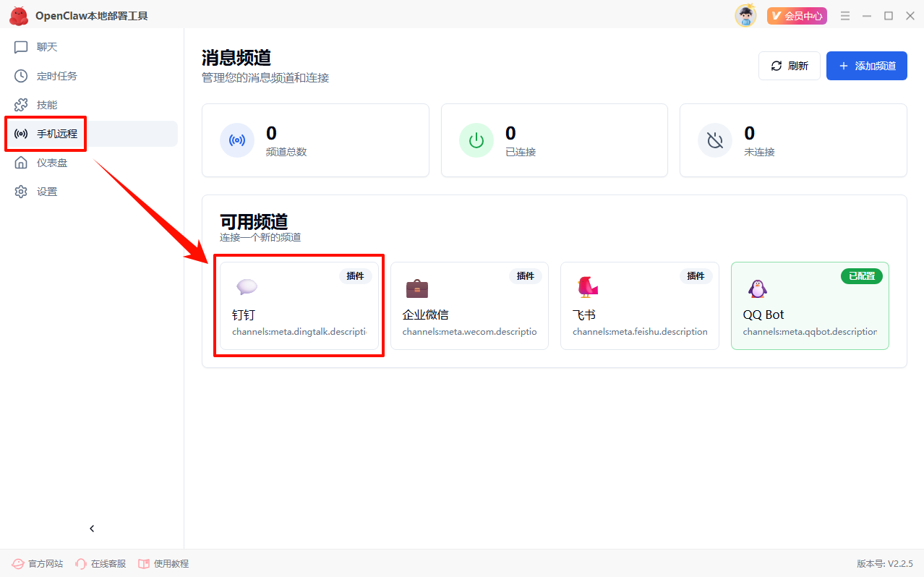The width and height of the screenshot is (924, 577).
Task: Collapse the sidebar with the chevron
Action: (92, 529)
